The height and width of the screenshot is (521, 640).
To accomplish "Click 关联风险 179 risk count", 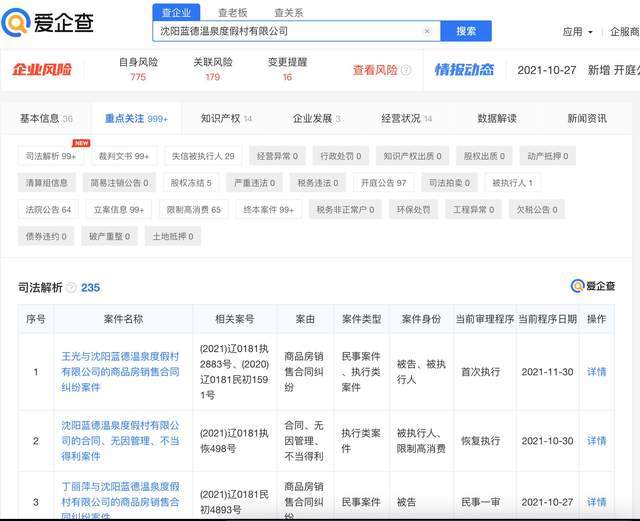I will click(x=213, y=69).
